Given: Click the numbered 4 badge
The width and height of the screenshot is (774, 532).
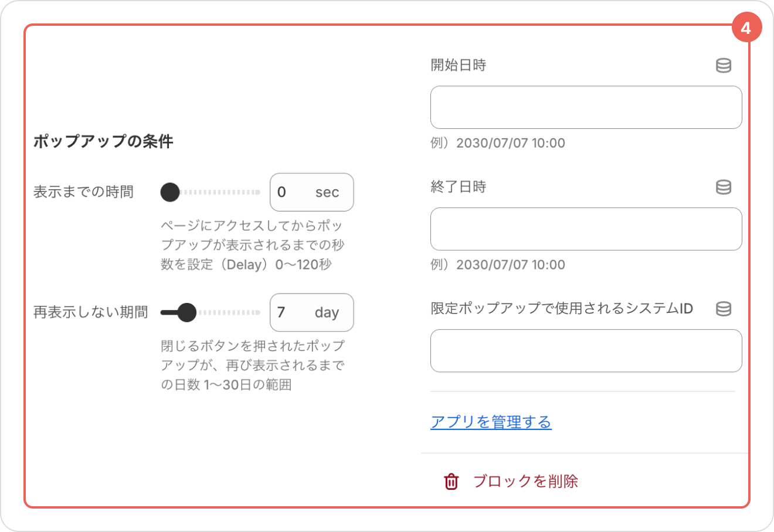Looking at the screenshot, I should pos(746,28).
